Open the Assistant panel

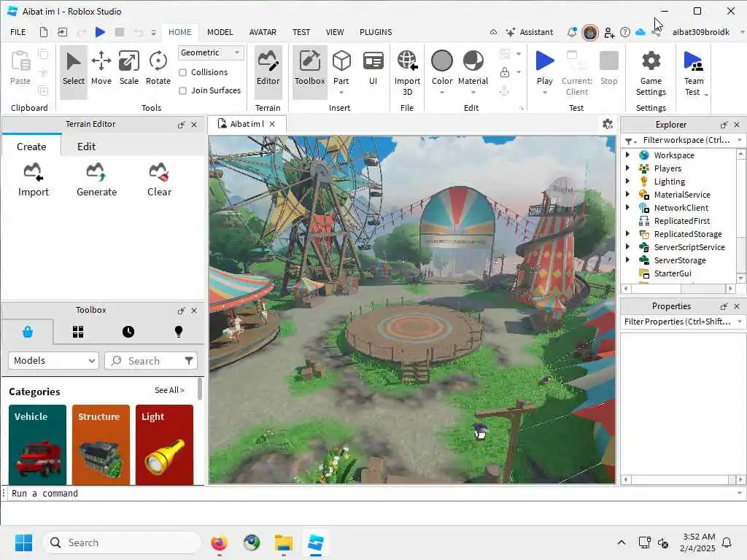pos(530,32)
